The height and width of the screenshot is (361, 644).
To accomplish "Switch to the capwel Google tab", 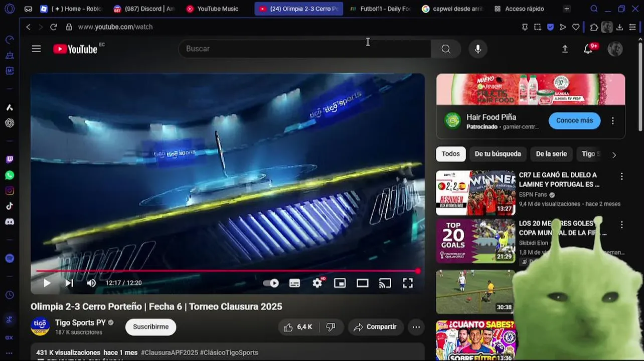I will point(453,9).
